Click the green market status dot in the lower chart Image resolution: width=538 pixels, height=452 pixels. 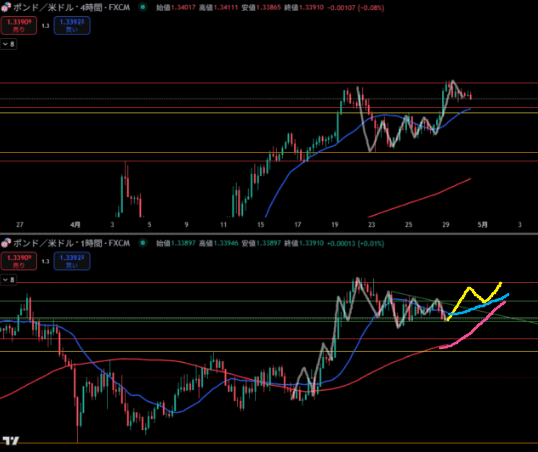point(143,243)
